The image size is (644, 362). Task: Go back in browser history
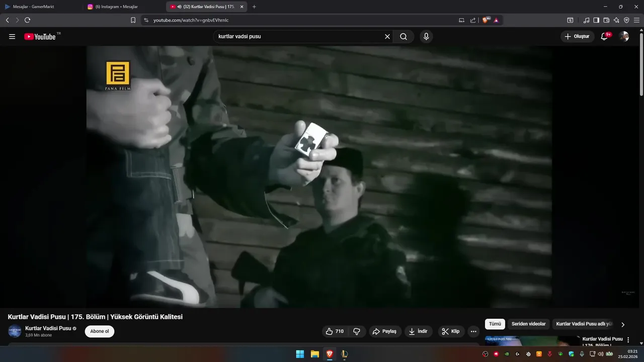tap(8, 20)
